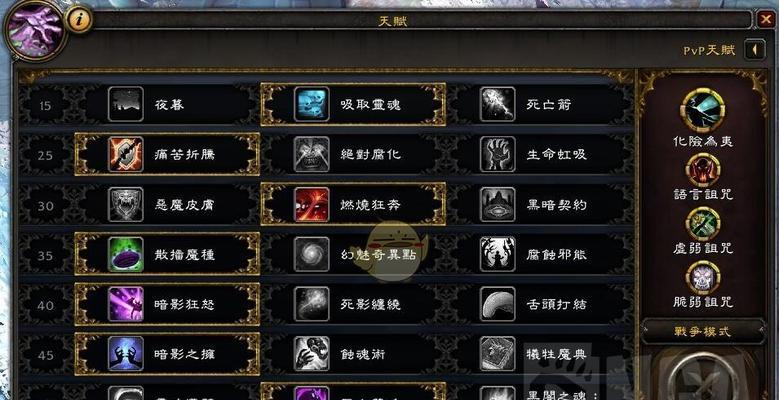Click the 脆弱詛咒 PvP talent slot
The image size is (779, 400).
point(703,278)
